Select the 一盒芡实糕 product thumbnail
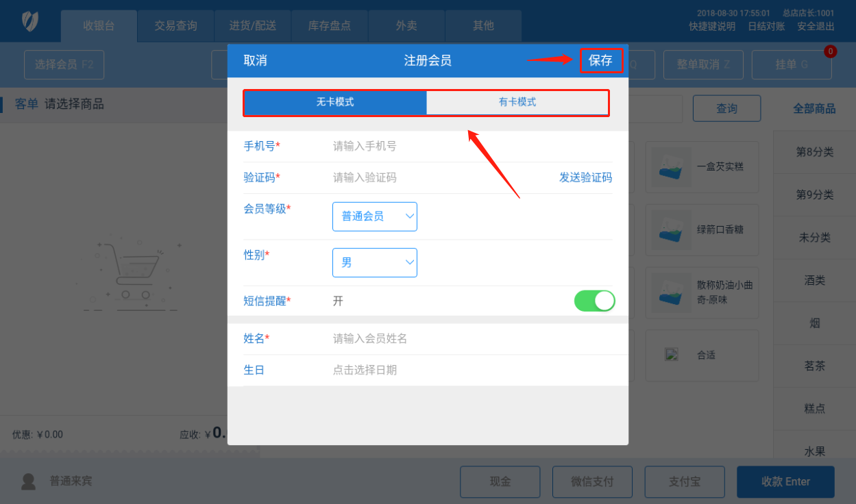The height and width of the screenshot is (504, 856). click(672, 167)
